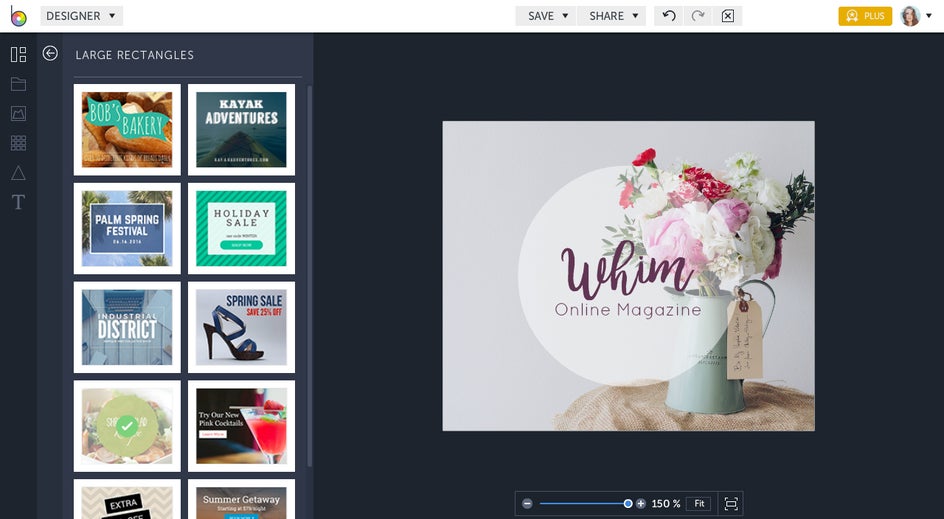Expand the account menu arrow

(929, 16)
